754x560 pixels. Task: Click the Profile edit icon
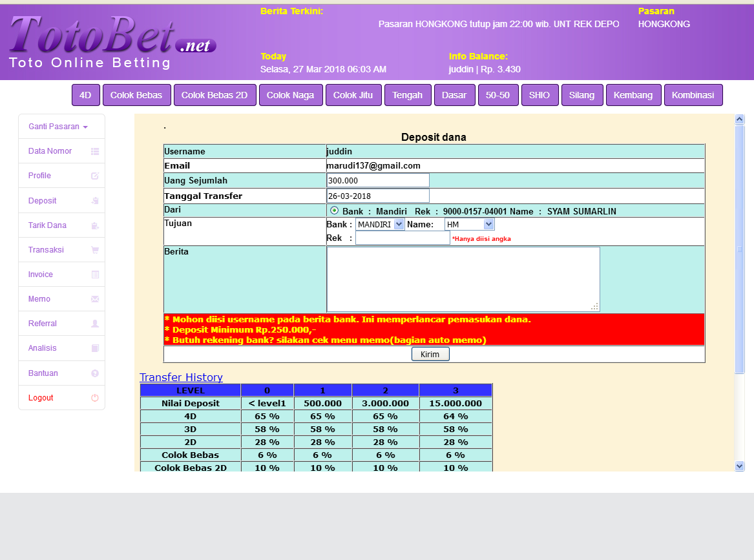click(x=95, y=176)
